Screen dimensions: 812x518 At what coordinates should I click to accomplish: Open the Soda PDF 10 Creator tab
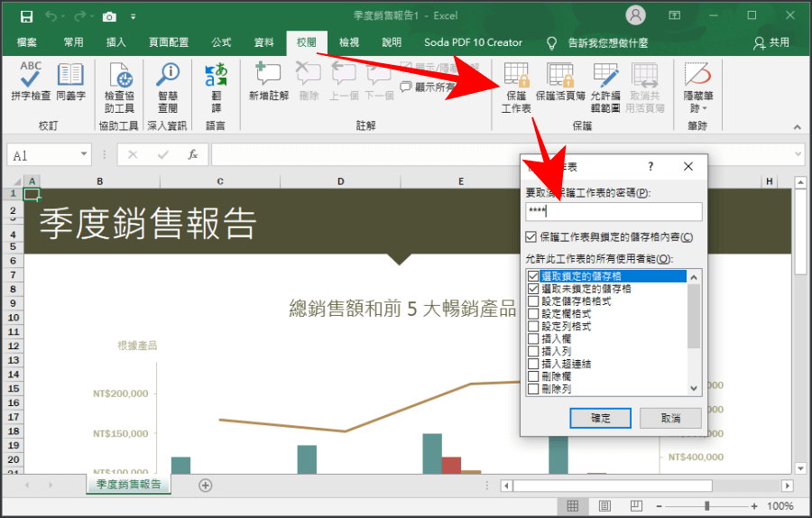pyautogui.click(x=473, y=42)
